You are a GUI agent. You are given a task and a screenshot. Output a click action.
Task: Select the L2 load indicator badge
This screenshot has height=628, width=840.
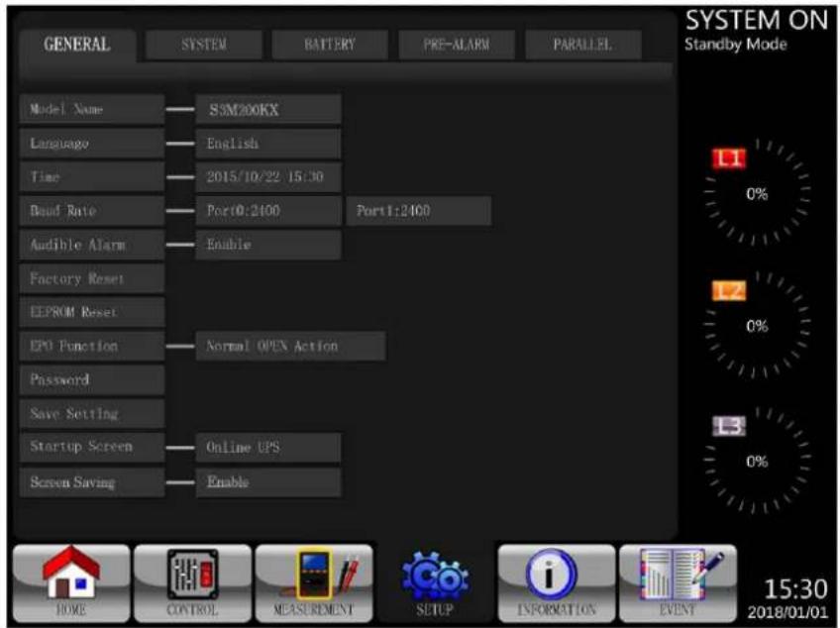pos(729,291)
